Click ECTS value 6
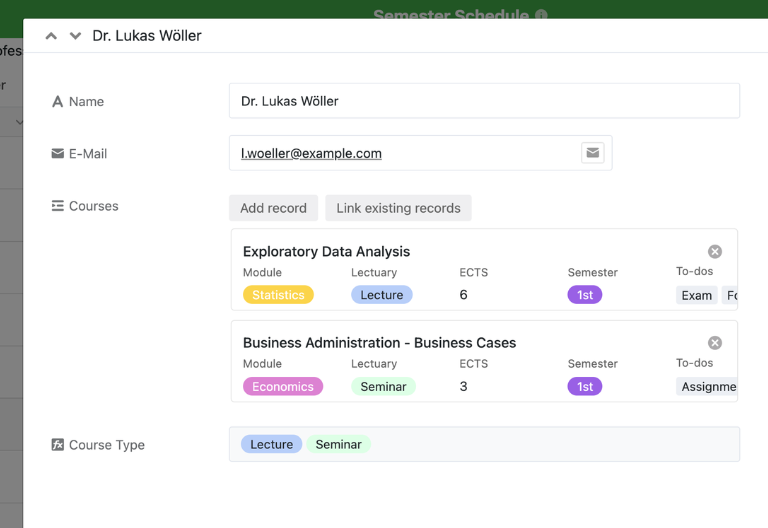This screenshot has width=768, height=528. [x=463, y=295]
